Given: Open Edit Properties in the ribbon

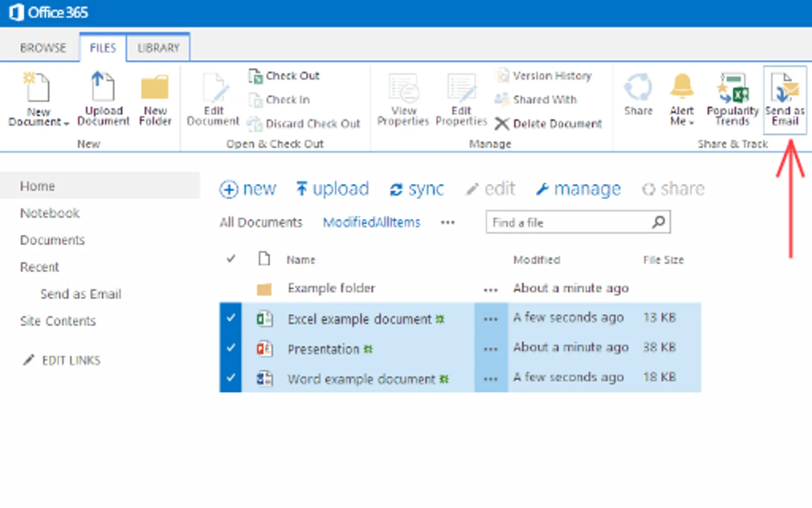Looking at the screenshot, I should [x=461, y=99].
